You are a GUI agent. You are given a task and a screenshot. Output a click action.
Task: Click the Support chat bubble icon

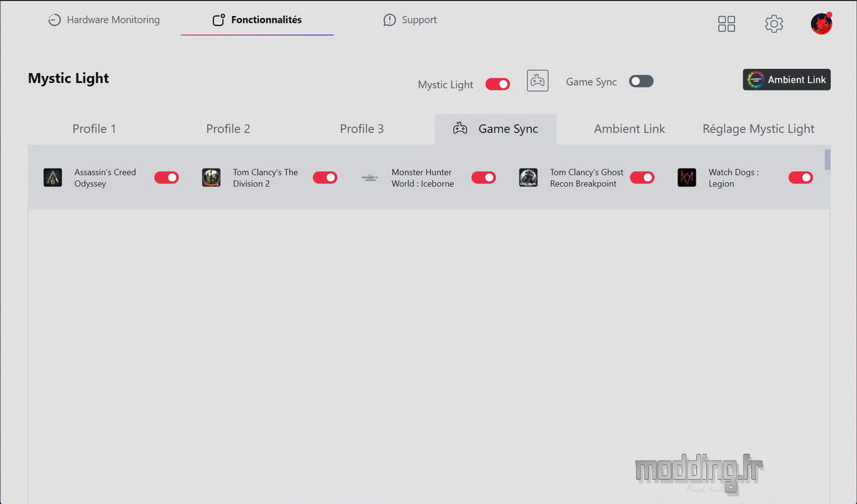point(390,20)
